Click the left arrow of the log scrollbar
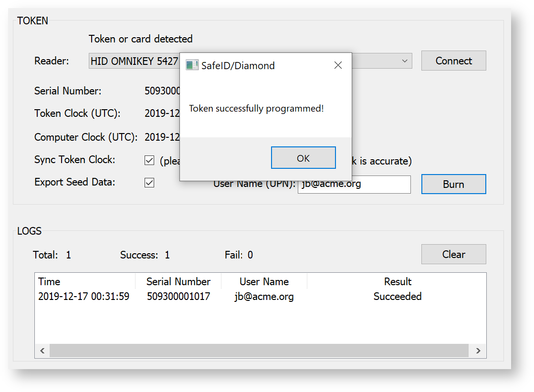Screen dimensions: 534x392 point(42,351)
